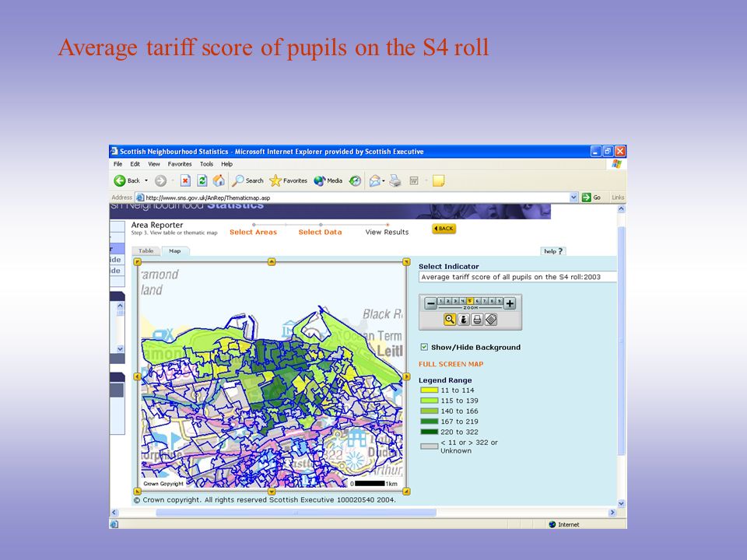Image resolution: width=747 pixels, height=560 pixels.
Task: Click the 220 to 322 dark green swatch
Action: 430,432
